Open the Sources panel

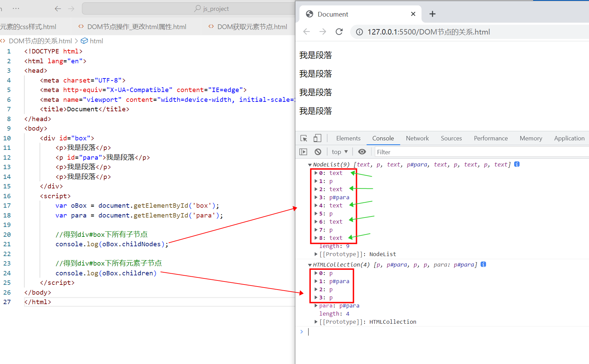pos(451,138)
